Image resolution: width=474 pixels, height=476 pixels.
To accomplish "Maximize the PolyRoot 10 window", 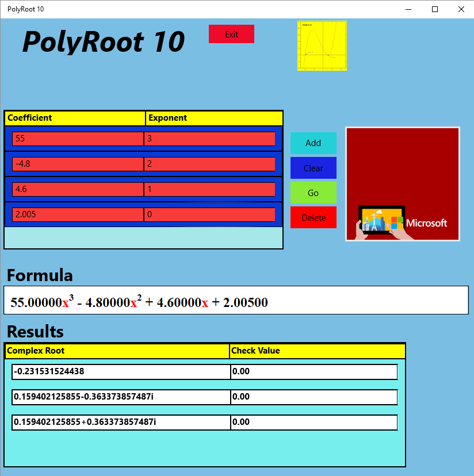I will click(x=435, y=9).
